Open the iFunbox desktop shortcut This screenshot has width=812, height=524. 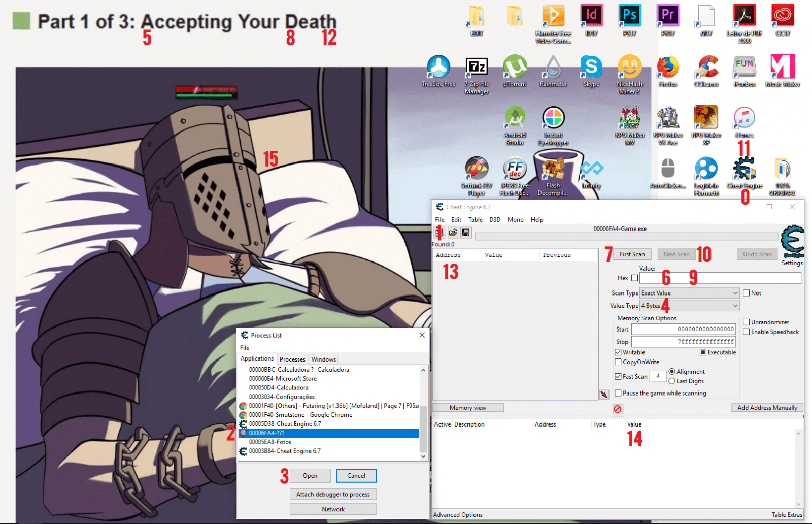tap(745, 71)
